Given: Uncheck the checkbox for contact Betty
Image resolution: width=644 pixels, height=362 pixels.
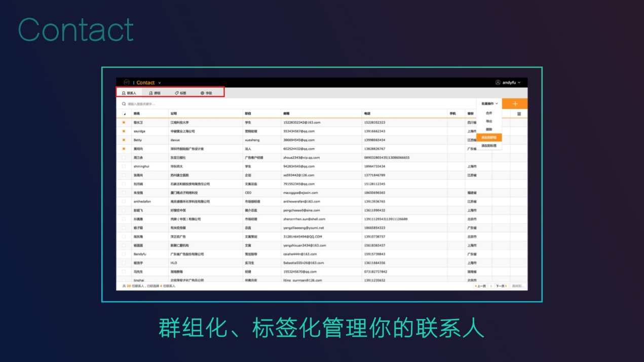Looking at the screenshot, I should 124,140.
